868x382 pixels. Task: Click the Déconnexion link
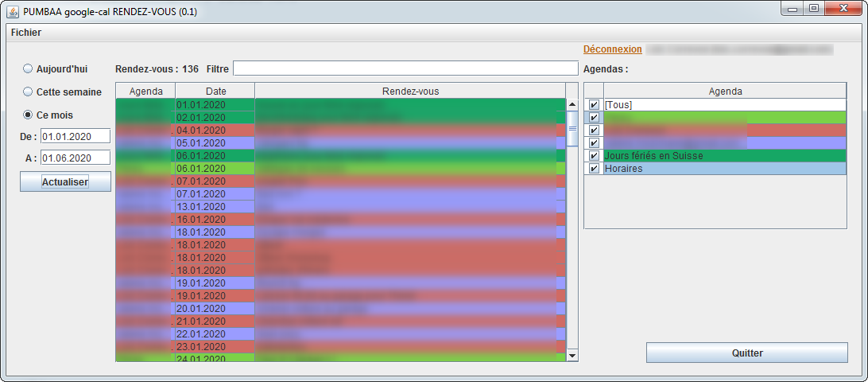[x=612, y=49]
